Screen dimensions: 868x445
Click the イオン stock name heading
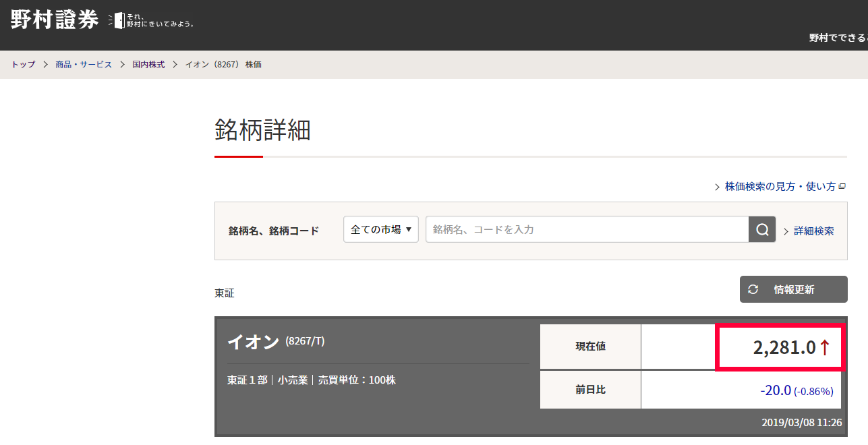[x=254, y=342]
